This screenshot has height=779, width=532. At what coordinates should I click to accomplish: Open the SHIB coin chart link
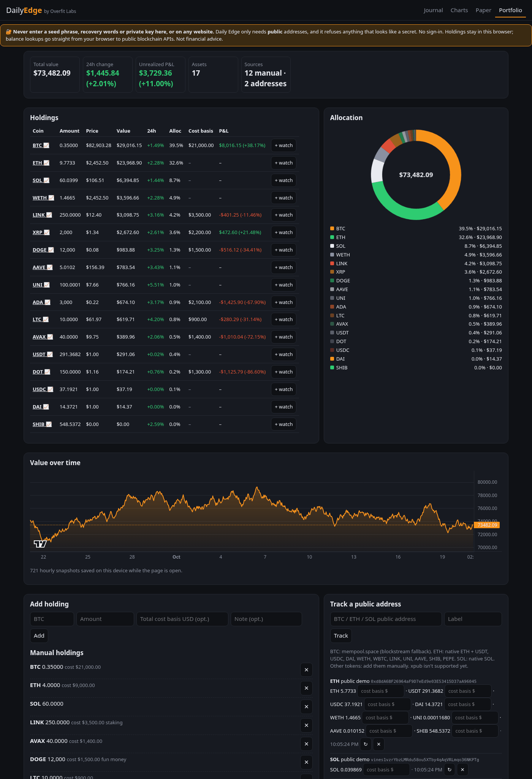(42, 424)
